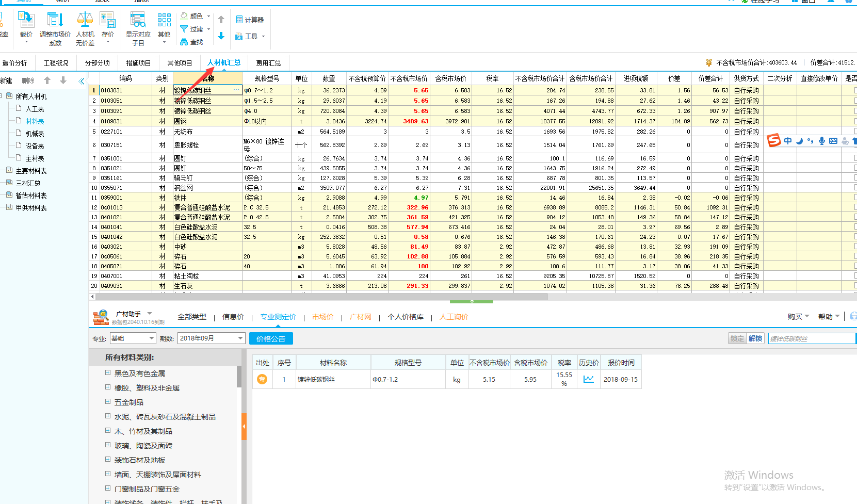Click the 锁定 lock button
Image resolution: width=857 pixels, height=504 pixels.
[x=737, y=338]
